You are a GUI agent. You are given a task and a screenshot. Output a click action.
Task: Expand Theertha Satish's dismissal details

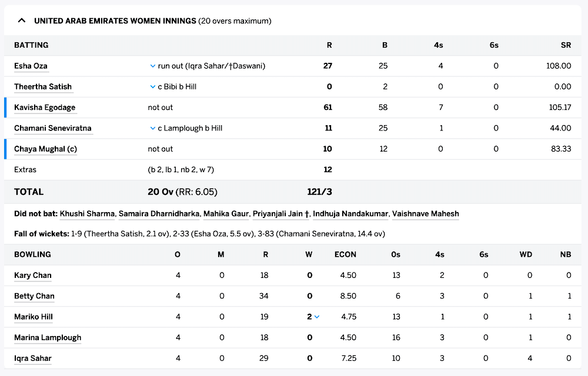[152, 86]
